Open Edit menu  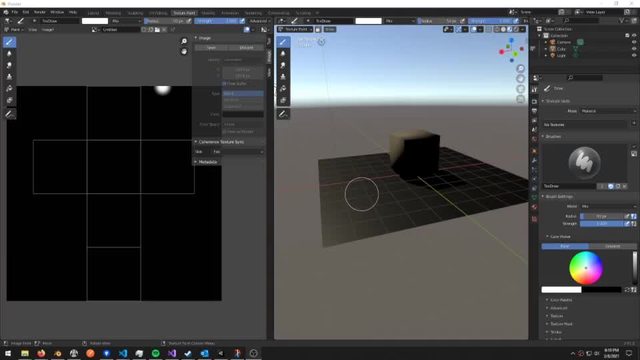pos(26,12)
